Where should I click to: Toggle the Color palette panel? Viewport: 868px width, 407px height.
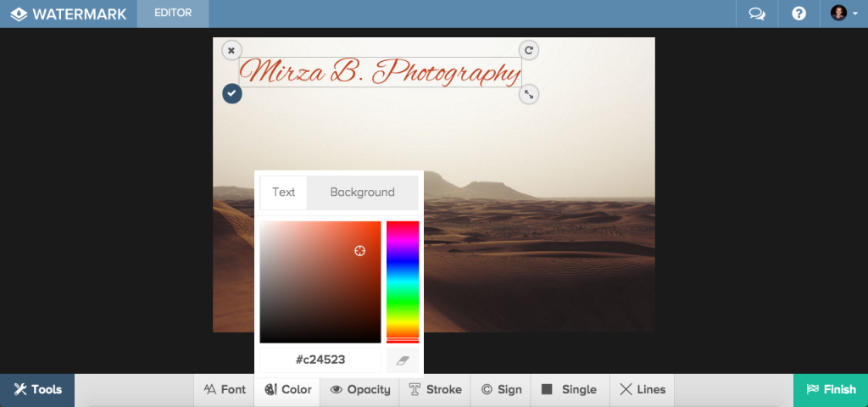pyautogui.click(x=287, y=390)
